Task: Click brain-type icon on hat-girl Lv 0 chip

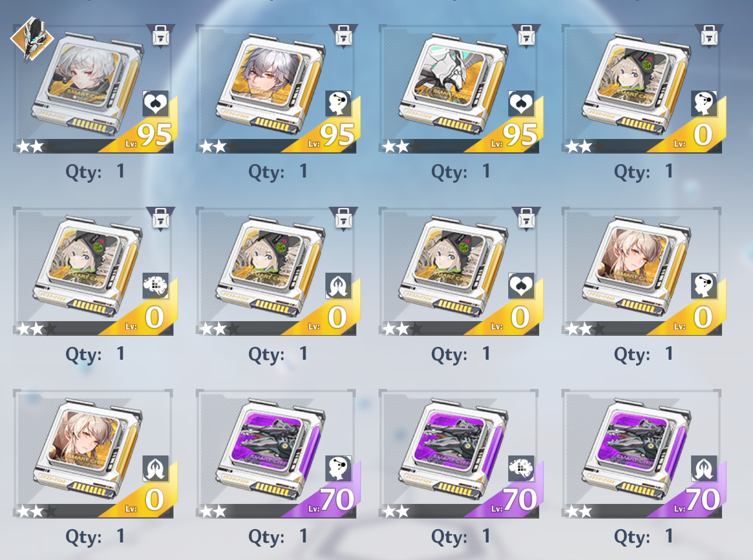Action: tap(155, 286)
